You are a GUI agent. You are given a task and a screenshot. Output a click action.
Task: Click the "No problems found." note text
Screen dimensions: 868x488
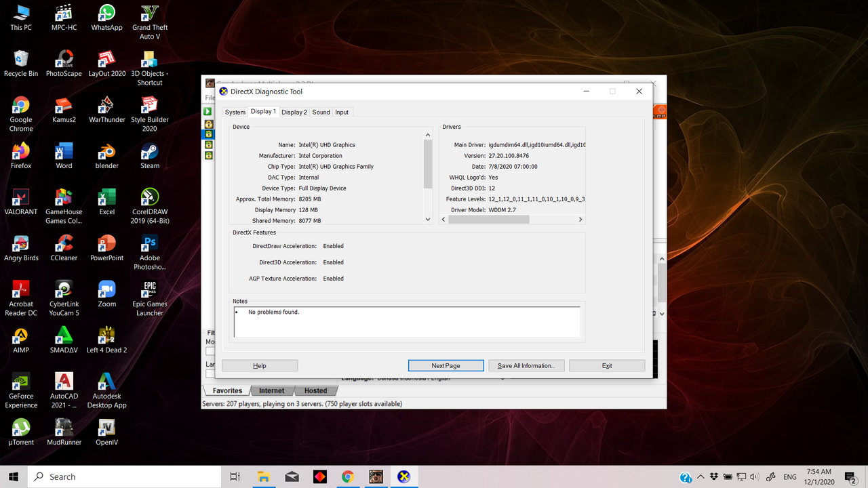coord(273,312)
